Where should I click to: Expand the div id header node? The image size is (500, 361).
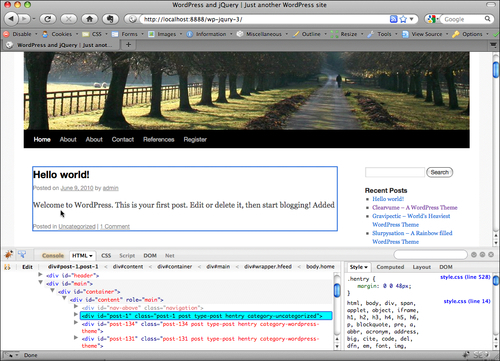pyautogui.click(x=40, y=275)
